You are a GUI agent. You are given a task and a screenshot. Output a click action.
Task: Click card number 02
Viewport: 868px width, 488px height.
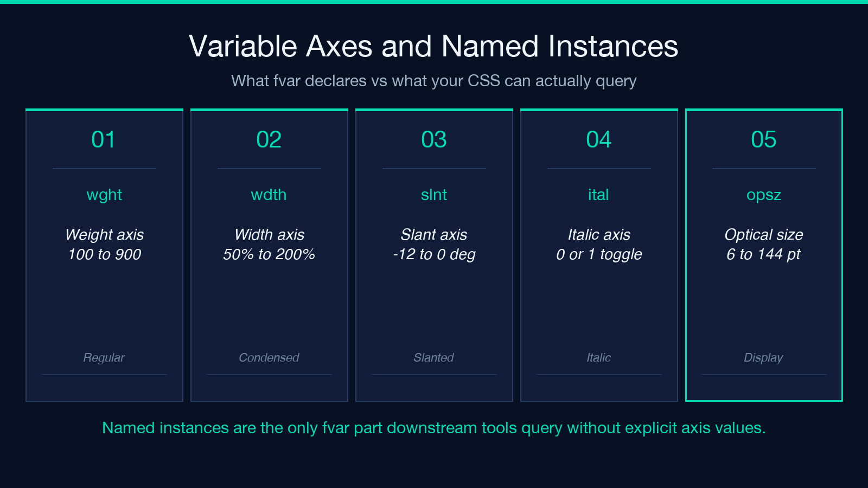coord(269,140)
